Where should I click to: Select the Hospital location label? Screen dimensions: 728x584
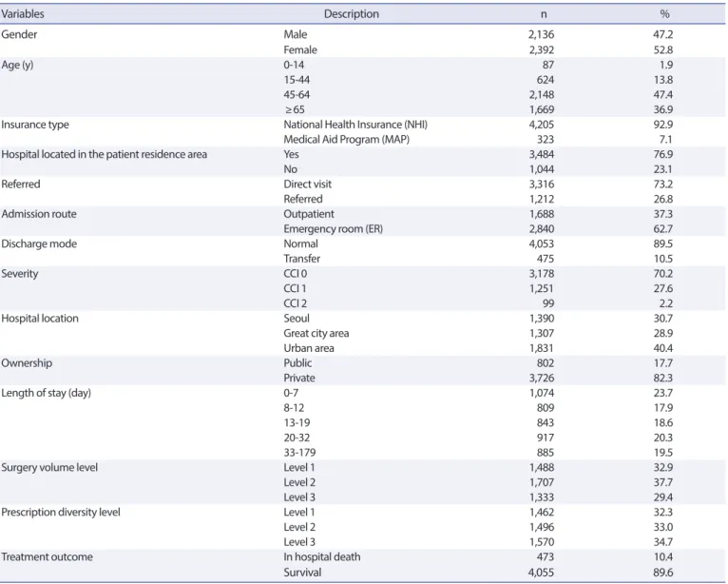tap(40, 319)
